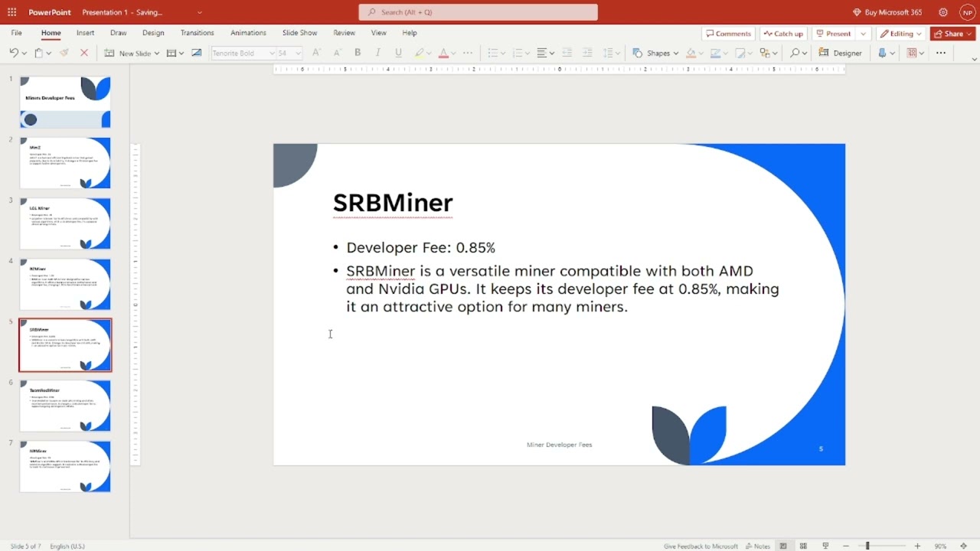
Task: Click the grid add-ins icon in ribbon
Action: 911,53
